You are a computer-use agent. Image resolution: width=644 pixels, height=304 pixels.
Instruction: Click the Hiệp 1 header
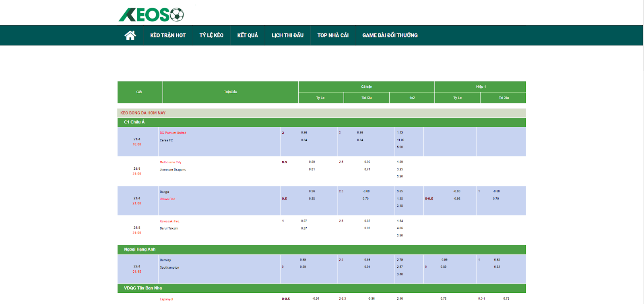(x=481, y=86)
